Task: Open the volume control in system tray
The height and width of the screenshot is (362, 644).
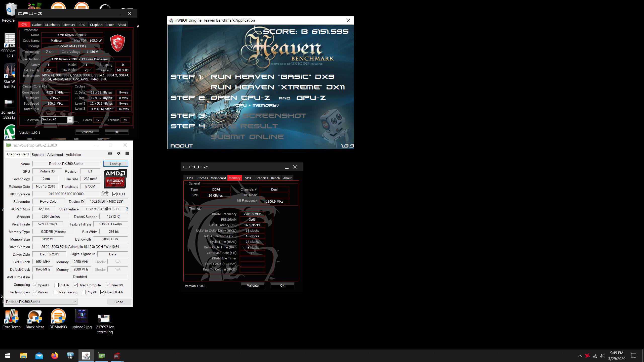Action: [602, 356]
